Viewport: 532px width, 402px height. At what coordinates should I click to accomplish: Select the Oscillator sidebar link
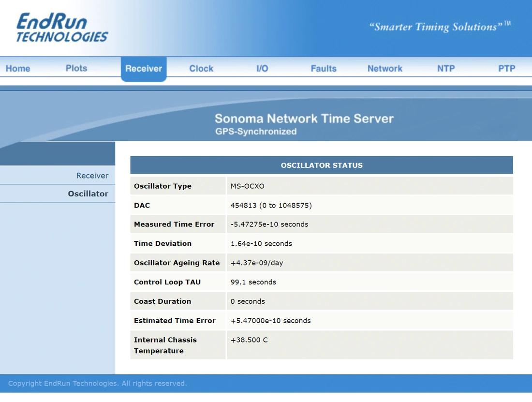click(88, 194)
